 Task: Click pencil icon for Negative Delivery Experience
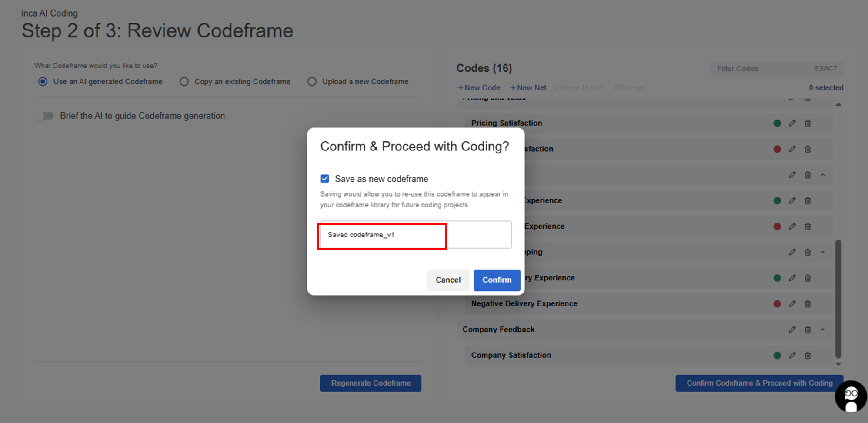[792, 304]
